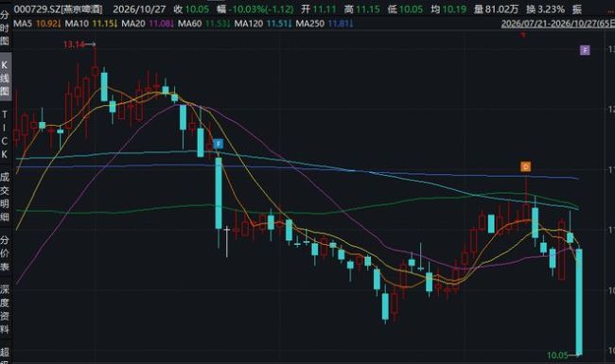Click the closing price 收 10.05
This screenshot has width=615, height=364.
[x=191, y=9]
